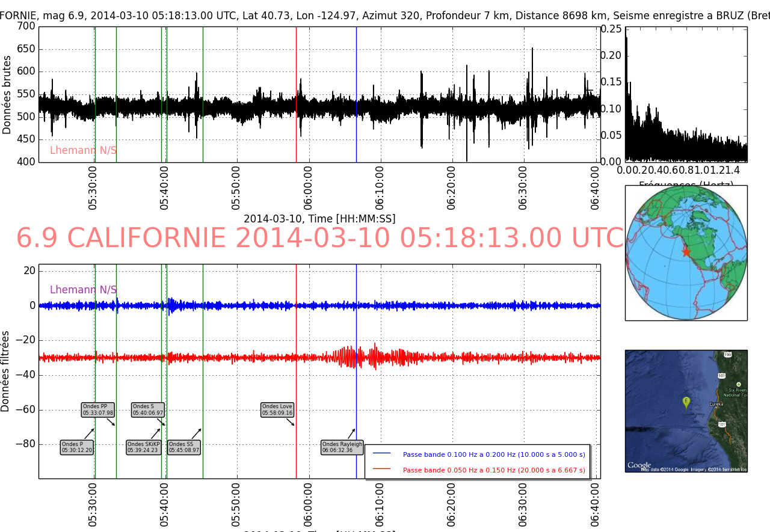This screenshot has height=532, width=770.
Task: Click the red epicenter star on the globe
Action: [x=686, y=252]
